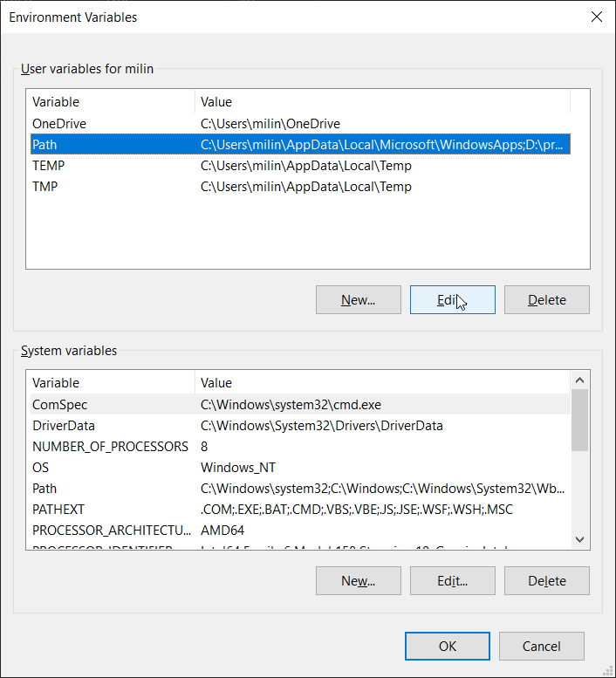Select the system Path variable row
616x678 pixels.
pyautogui.click(x=44, y=489)
